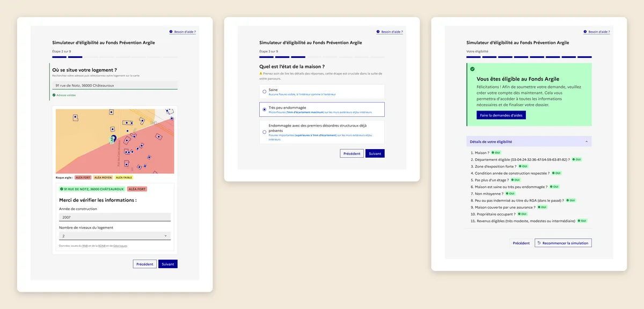644x309 pixels.
Task: Select the "Endommagée avec des premiers désordres" radio
Action: point(264,132)
